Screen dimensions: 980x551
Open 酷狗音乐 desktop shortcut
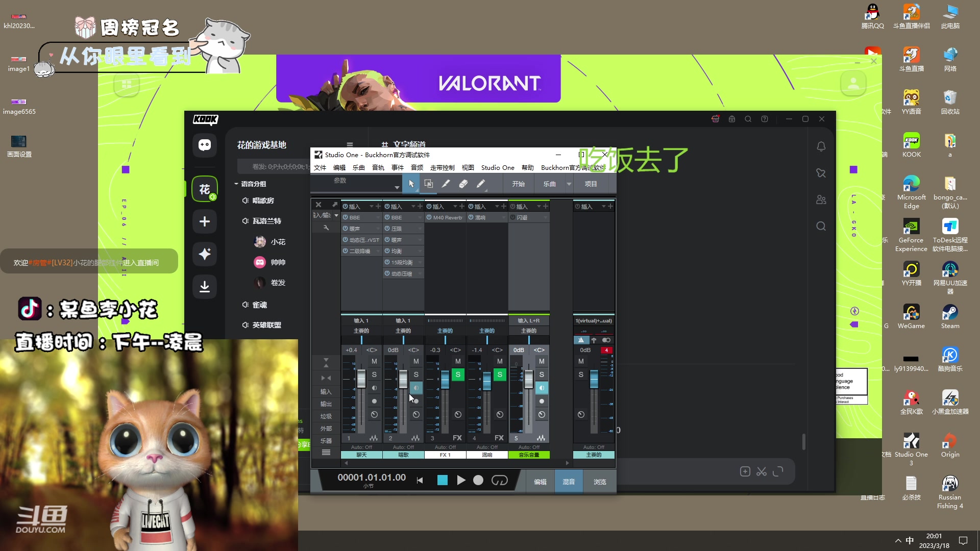[950, 360]
